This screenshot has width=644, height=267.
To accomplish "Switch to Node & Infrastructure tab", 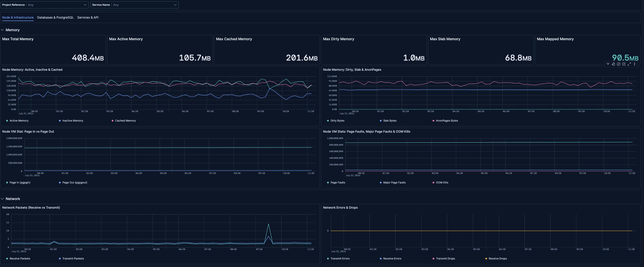I will coord(18,17).
